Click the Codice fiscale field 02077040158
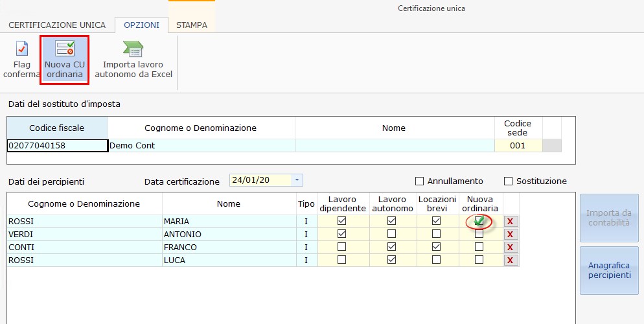 [x=57, y=146]
